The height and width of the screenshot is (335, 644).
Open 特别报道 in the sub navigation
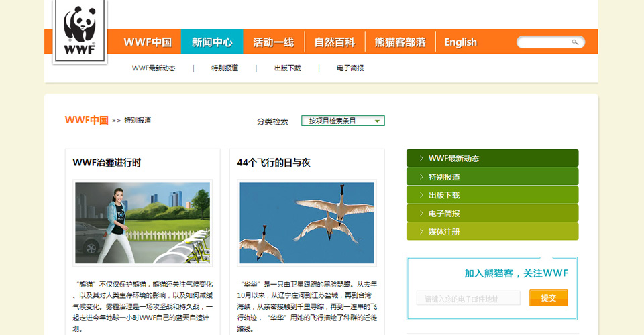point(225,68)
